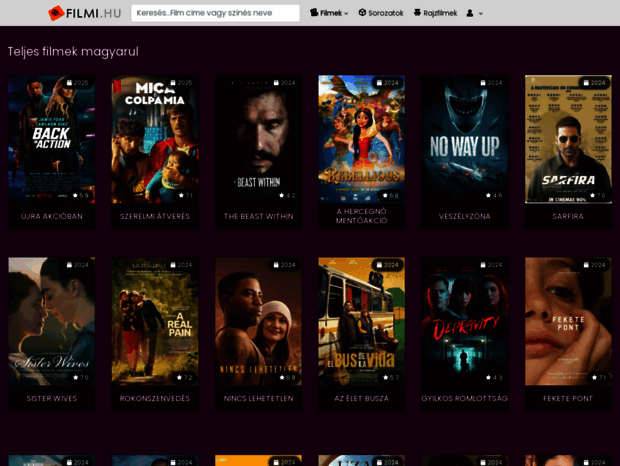Click the star rating 7.1 on Mica Colpa Mia
This screenshot has width=620, height=466.
(x=185, y=195)
